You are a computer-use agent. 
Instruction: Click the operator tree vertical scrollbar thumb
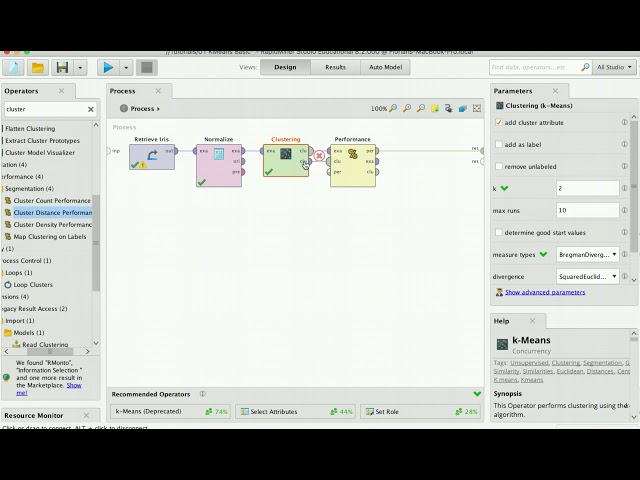[96, 243]
